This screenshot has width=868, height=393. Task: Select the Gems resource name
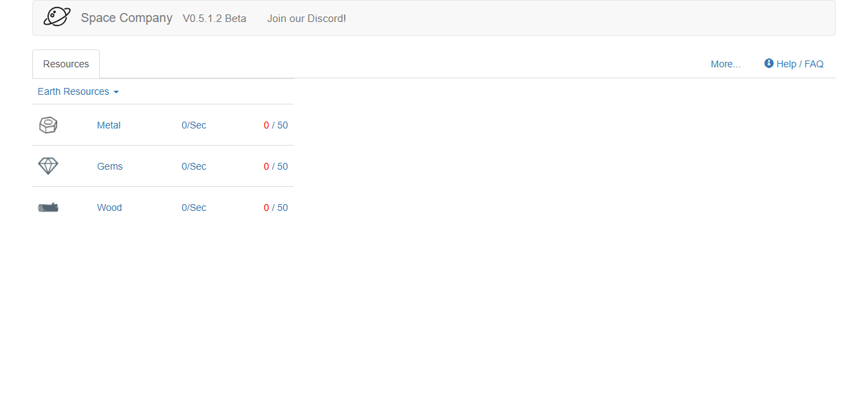(x=110, y=166)
